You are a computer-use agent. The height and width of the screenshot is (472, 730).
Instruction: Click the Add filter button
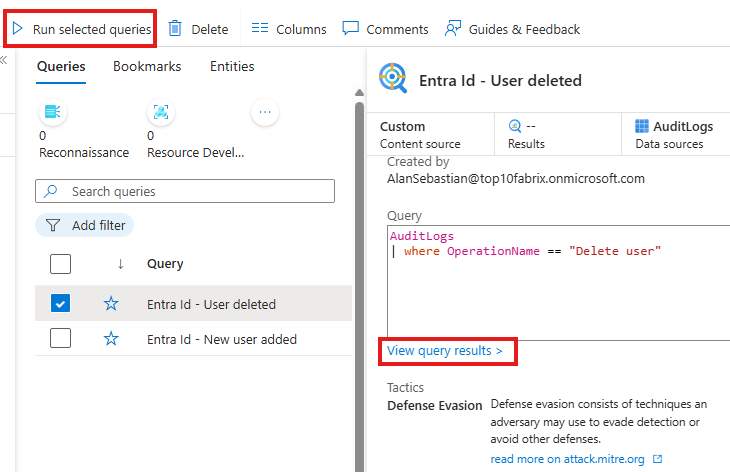tap(85, 225)
